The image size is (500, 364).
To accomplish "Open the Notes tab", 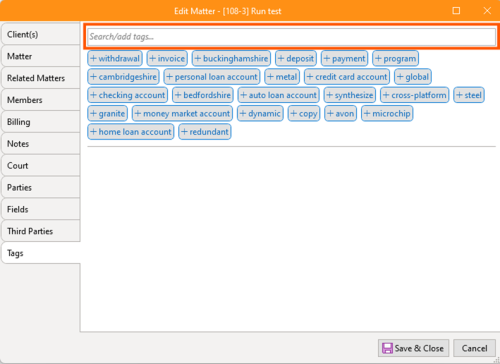I will (41, 144).
